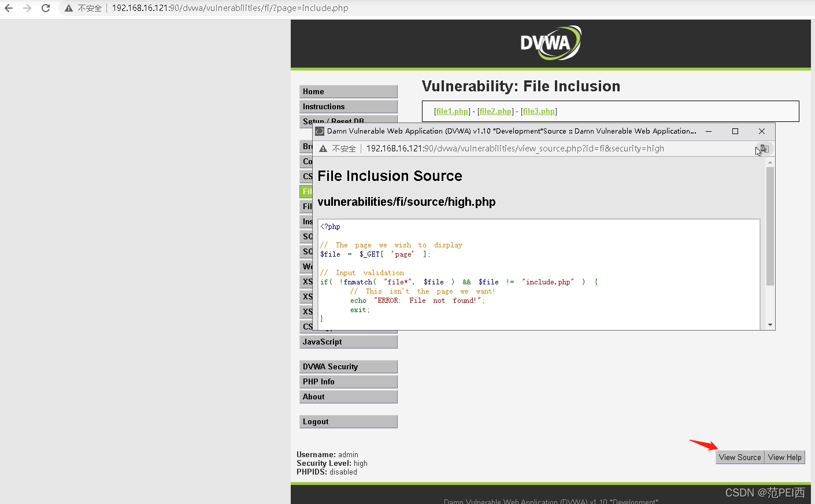Open the Home menu item
Image resolution: width=815 pixels, height=504 pixels.
point(349,91)
